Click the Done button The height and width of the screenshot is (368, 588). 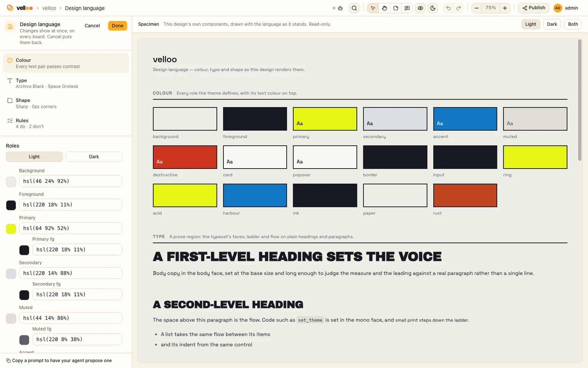point(118,26)
